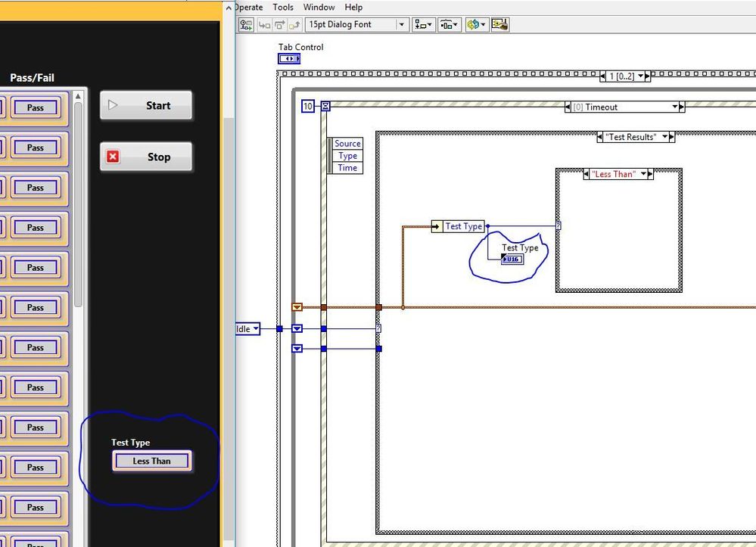756x547 pixels.
Task: Go to next case after "Test Results"
Action: [672, 138]
